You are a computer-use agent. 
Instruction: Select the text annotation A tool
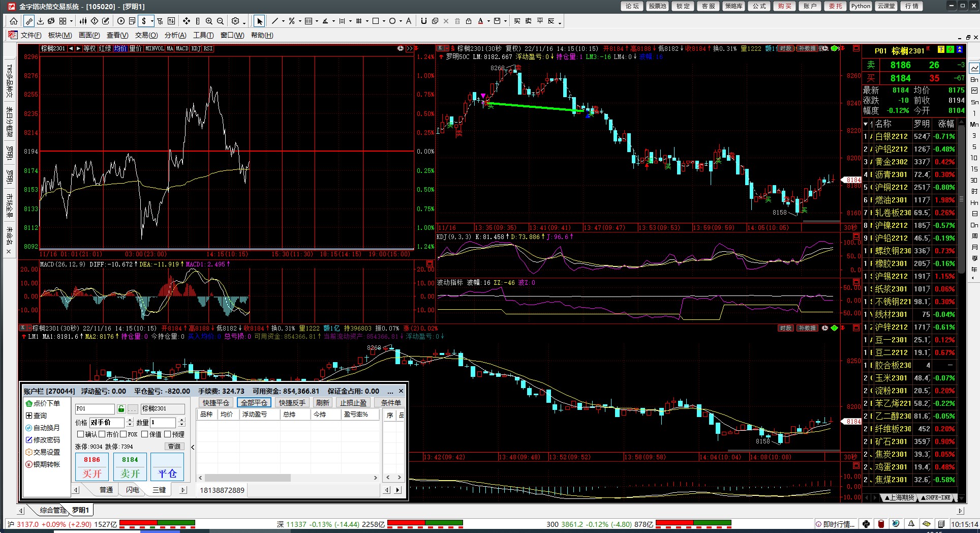408,21
